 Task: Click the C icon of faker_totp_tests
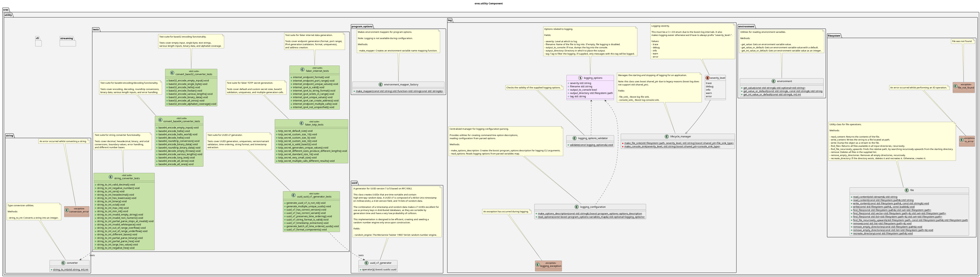301,123
